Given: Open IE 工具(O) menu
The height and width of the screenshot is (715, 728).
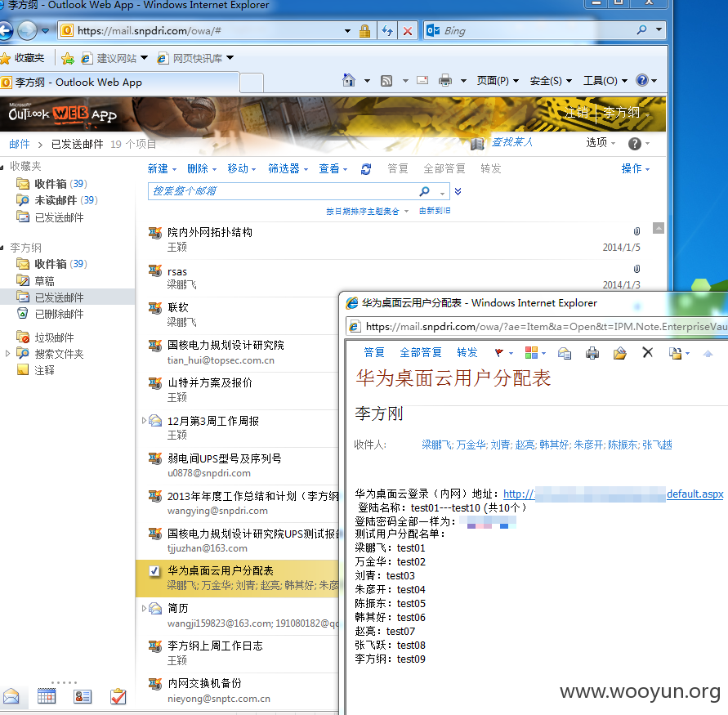Looking at the screenshot, I should click(x=605, y=81).
